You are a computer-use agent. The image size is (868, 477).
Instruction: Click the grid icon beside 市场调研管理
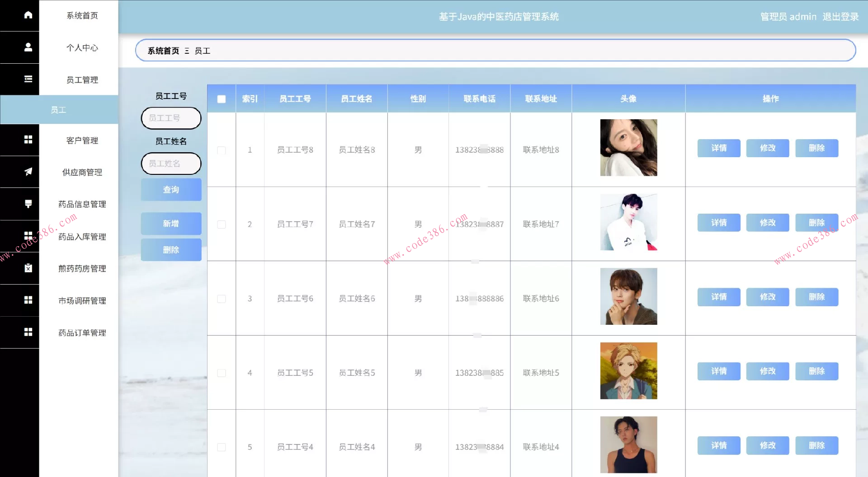click(x=28, y=300)
